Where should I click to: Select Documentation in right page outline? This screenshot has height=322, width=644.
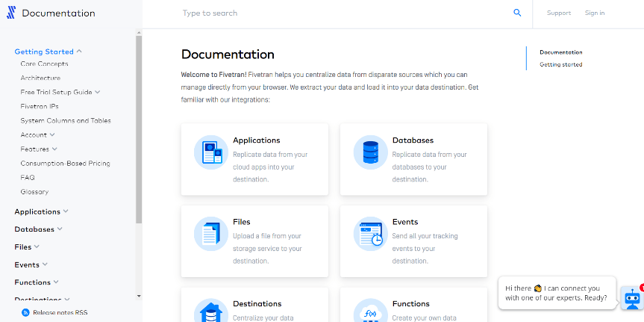[x=561, y=52]
